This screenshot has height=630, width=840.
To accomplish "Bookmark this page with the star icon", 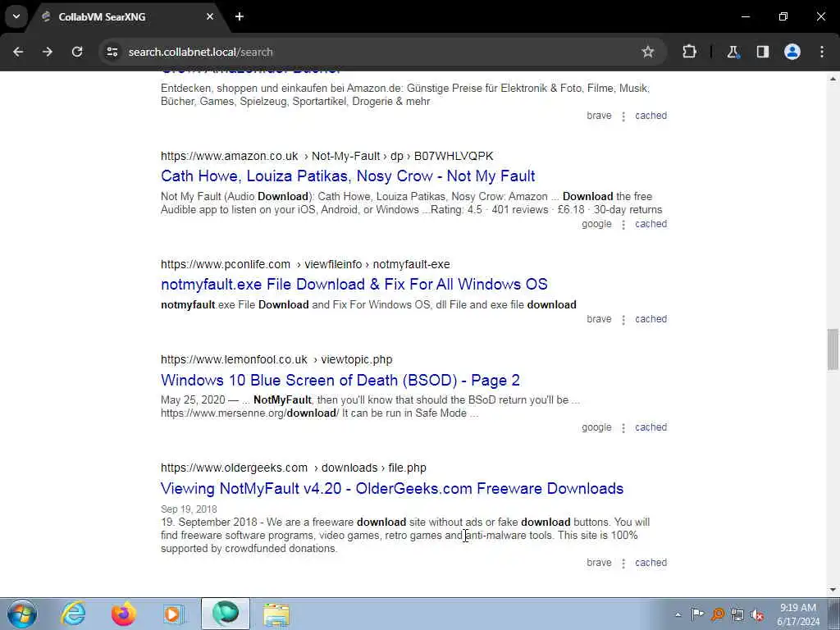I will pos(648,52).
